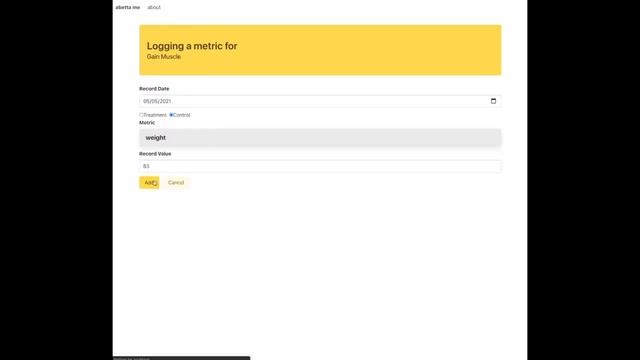This screenshot has width=640, height=360.
Task: Click the Record Date label
Action: pyautogui.click(x=154, y=89)
